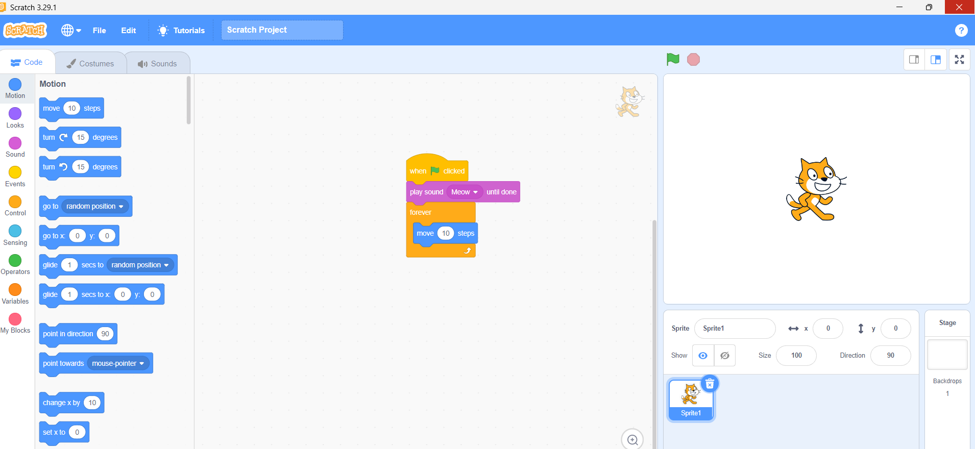The height and width of the screenshot is (449, 975).
Task: Switch to the Sounds tab
Action: 157,63
